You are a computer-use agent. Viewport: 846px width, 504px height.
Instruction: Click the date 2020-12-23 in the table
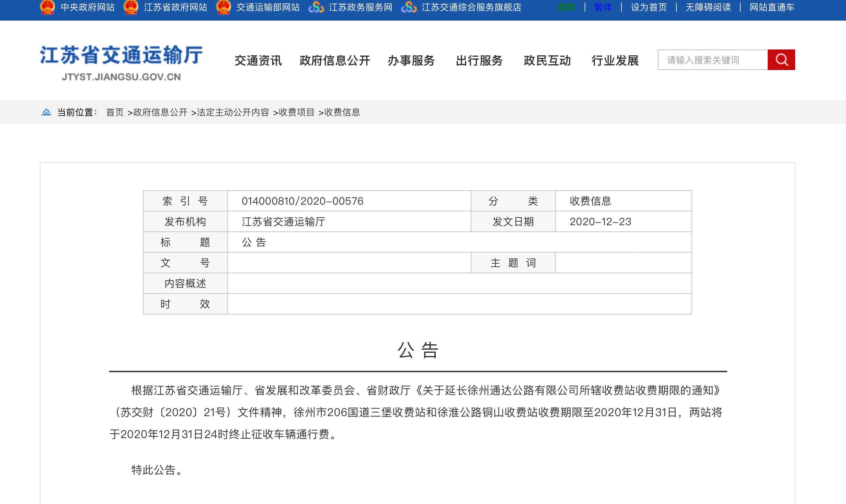(601, 221)
